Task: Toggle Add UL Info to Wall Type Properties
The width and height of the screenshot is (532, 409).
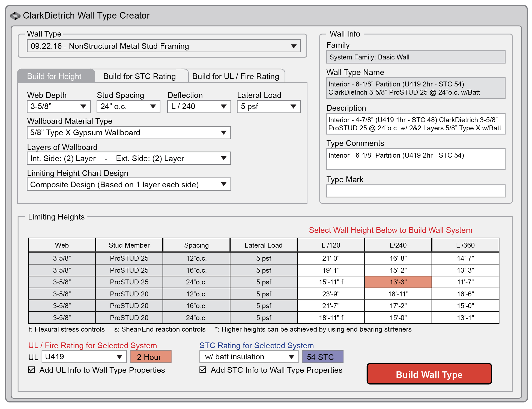Action: 32,370
